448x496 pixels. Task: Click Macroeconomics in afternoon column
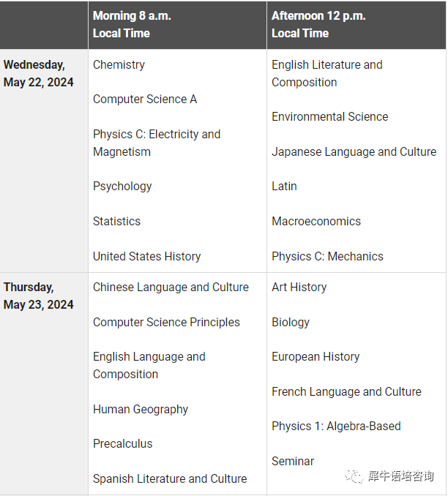click(x=316, y=222)
